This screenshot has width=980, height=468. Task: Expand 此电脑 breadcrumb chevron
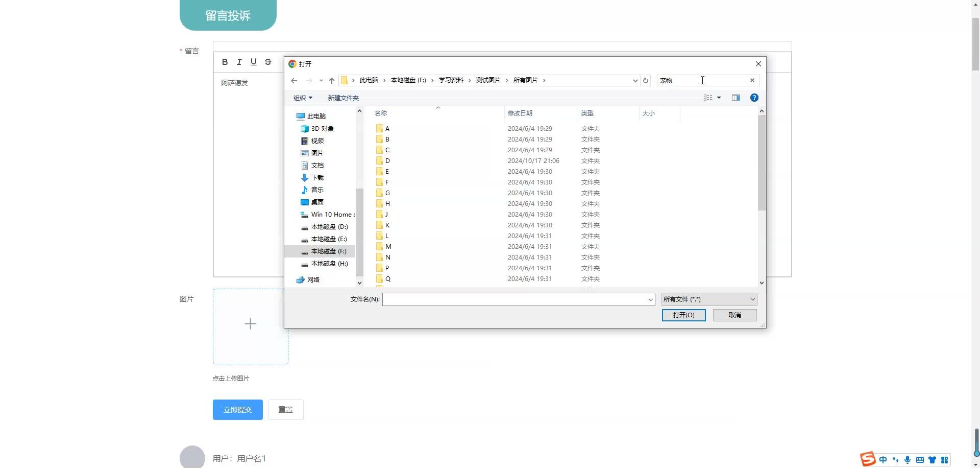pyautogui.click(x=384, y=80)
